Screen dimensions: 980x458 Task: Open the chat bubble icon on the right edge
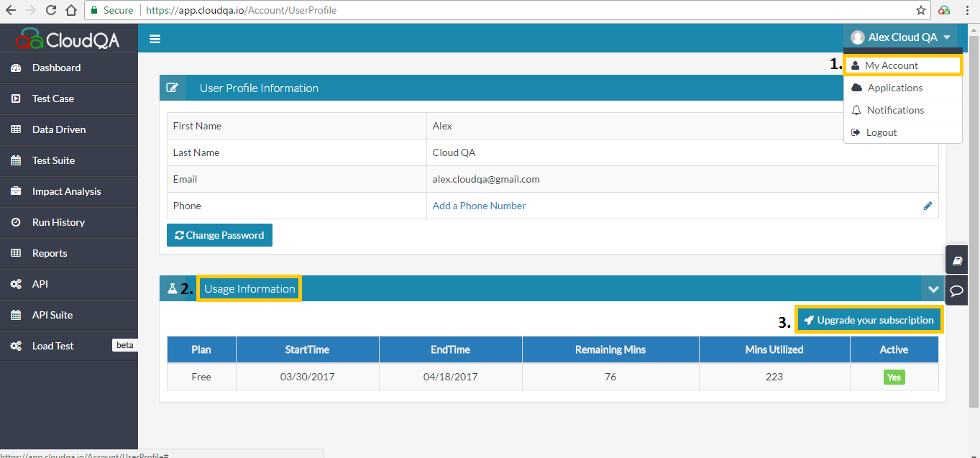(x=957, y=290)
